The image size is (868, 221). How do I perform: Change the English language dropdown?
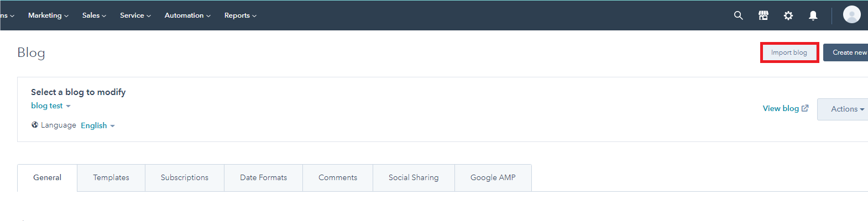coord(97,125)
